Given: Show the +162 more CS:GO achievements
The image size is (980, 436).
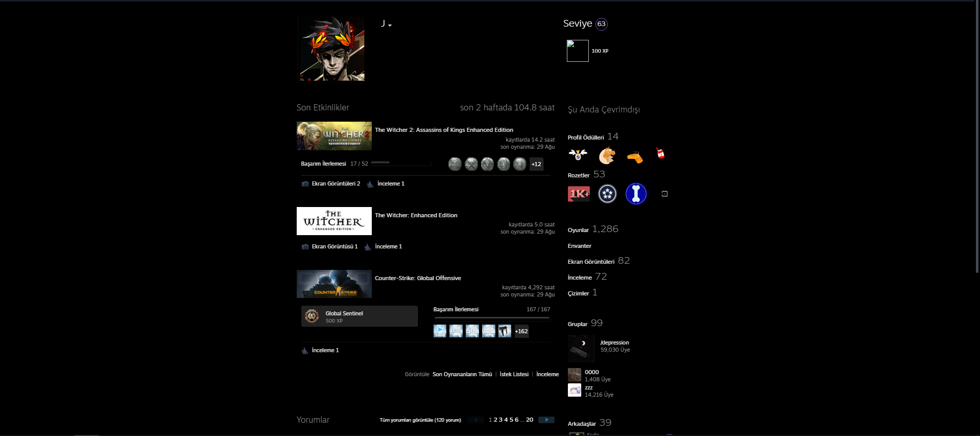Looking at the screenshot, I should pyautogui.click(x=521, y=331).
